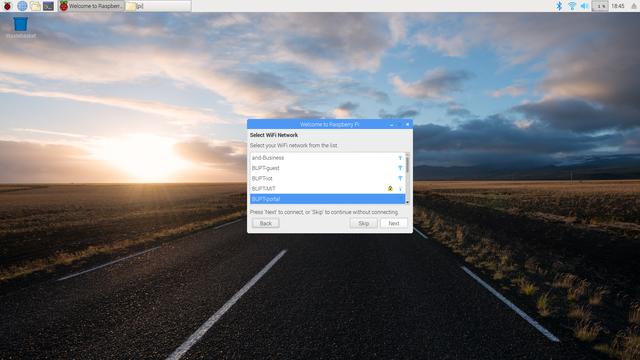Screen dimensions: 640x360
Task: Launch the web browser from the taskbar
Action: coord(22,6)
